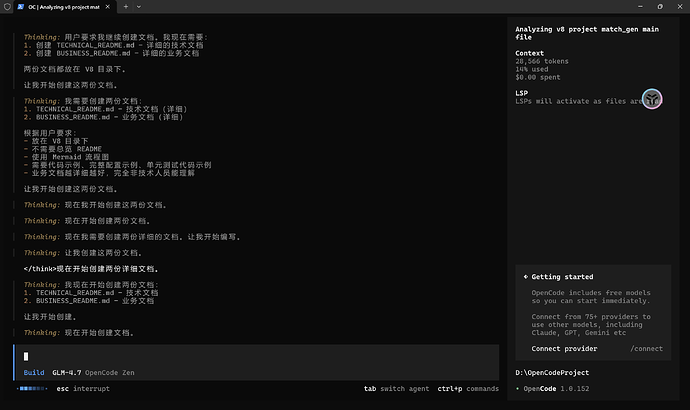Click the '28,566 tokens' value

(542, 61)
